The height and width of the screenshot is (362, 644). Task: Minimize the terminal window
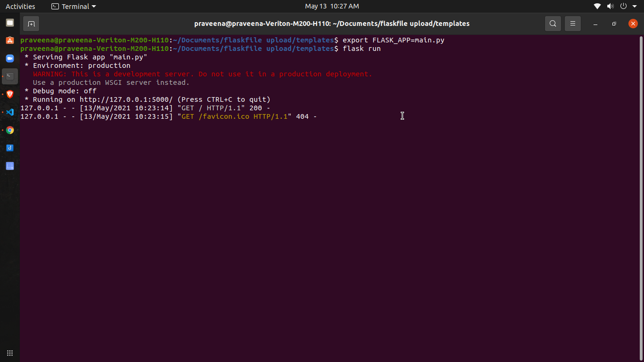pos(595,24)
